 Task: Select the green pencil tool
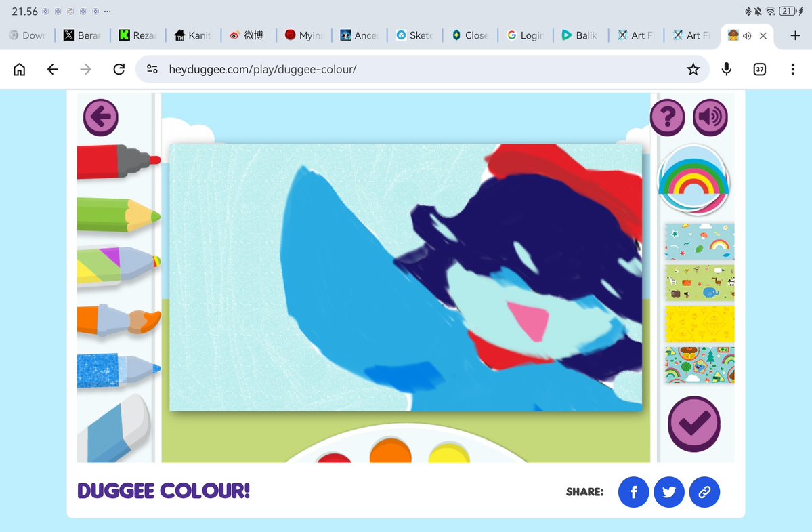119,215
